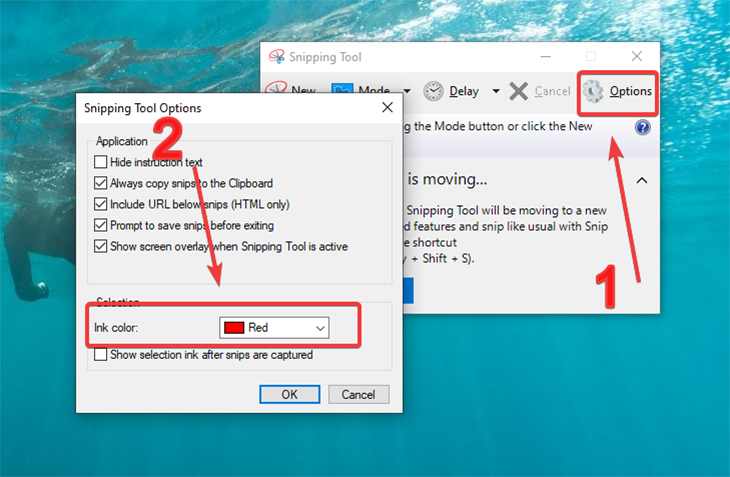Click the blue button in moving notice
This screenshot has width=730, height=477.
click(408, 291)
